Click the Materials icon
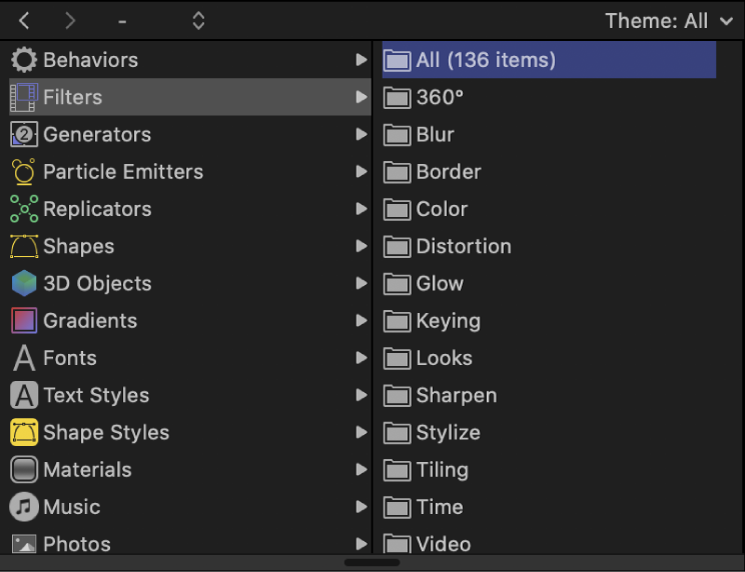 coord(24,470)
